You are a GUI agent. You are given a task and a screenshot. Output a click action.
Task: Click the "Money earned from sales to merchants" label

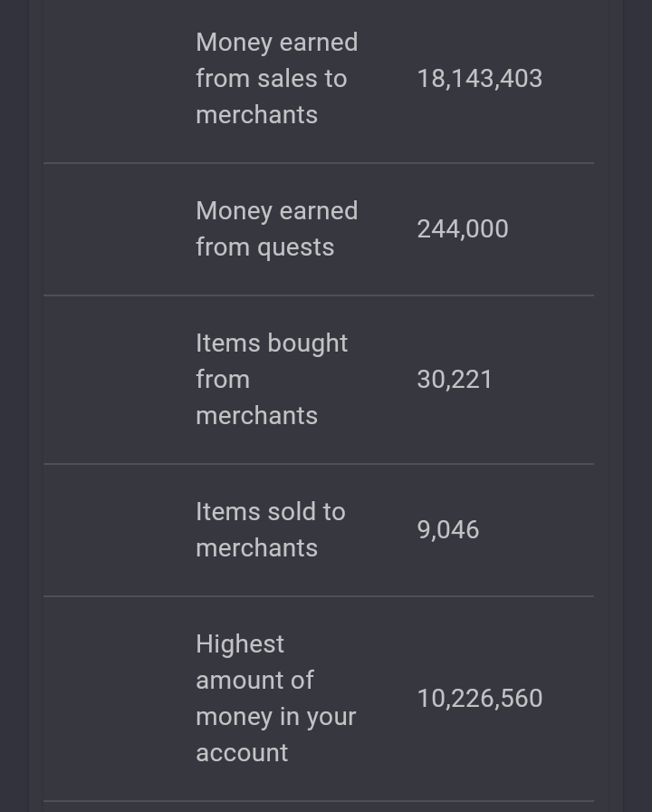[x=277, y=79]
